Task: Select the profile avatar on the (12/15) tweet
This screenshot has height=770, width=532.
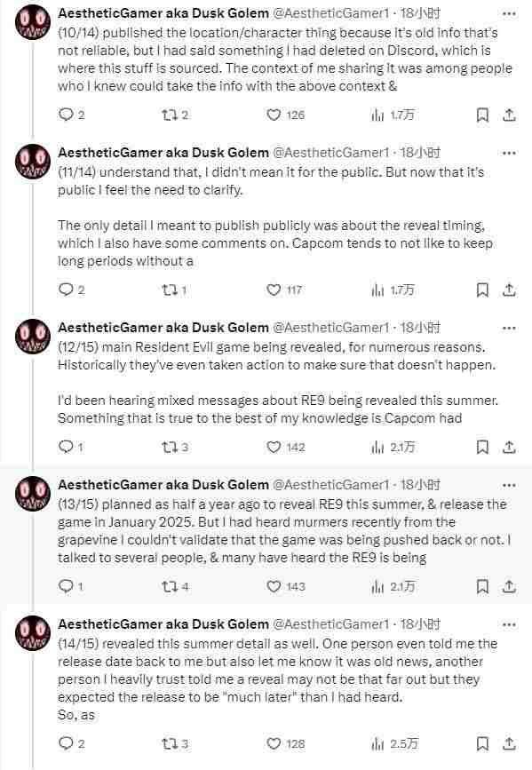Action: (x=32, y=337)
